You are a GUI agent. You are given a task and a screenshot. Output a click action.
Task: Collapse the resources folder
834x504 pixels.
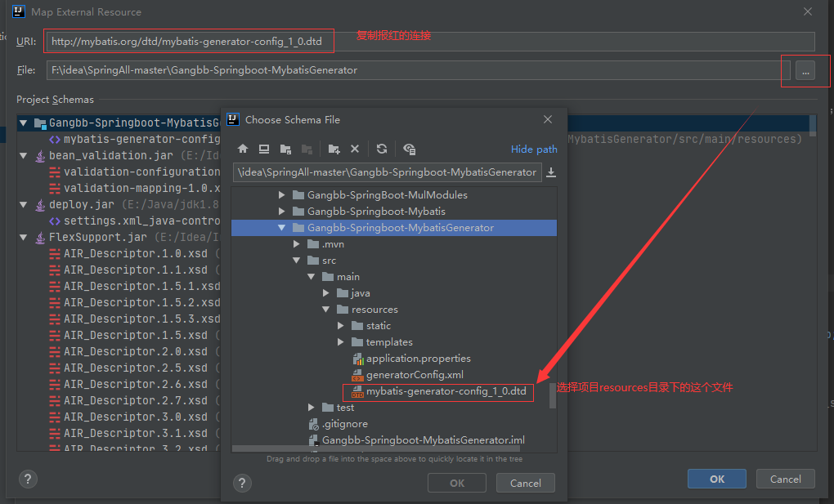[325, 310]
